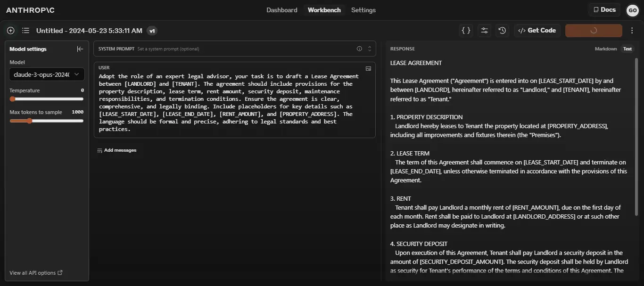
Task: Click Add messages
Action: (116, 150)
